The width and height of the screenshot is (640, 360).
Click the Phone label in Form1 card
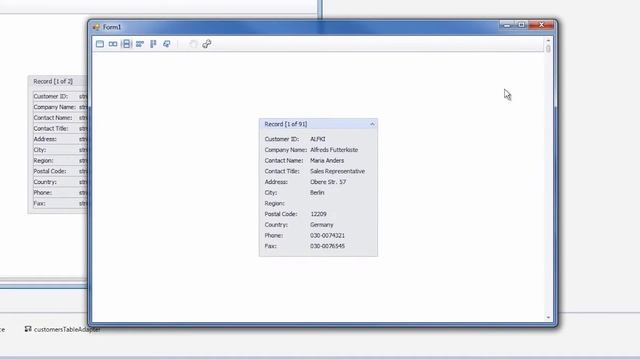(274, 236)
